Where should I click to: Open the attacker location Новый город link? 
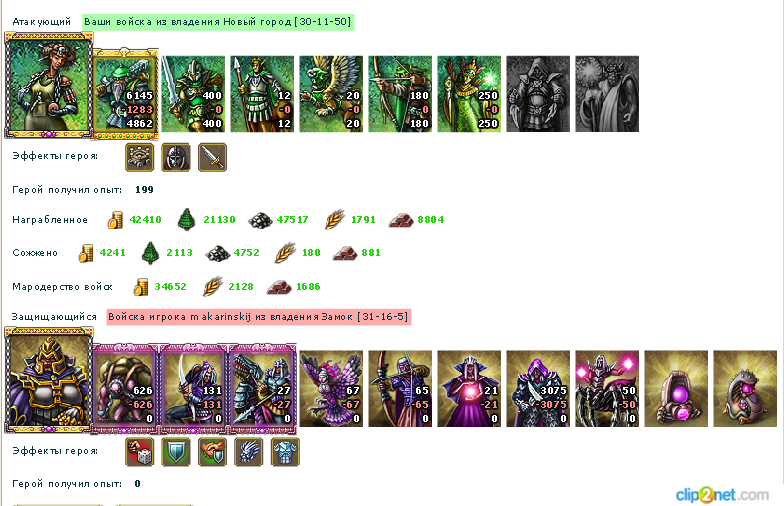[218, 22]
